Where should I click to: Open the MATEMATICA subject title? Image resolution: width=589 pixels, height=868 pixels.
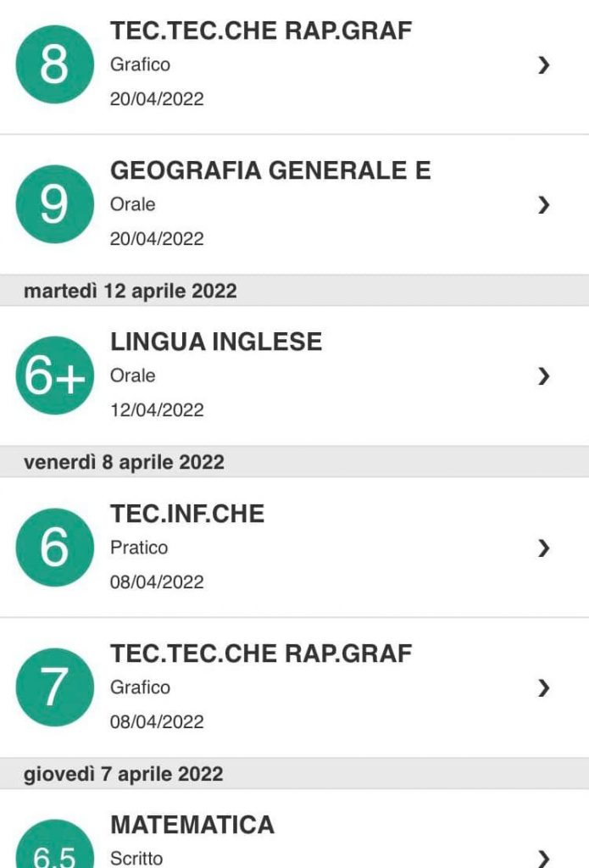point(192,825)
